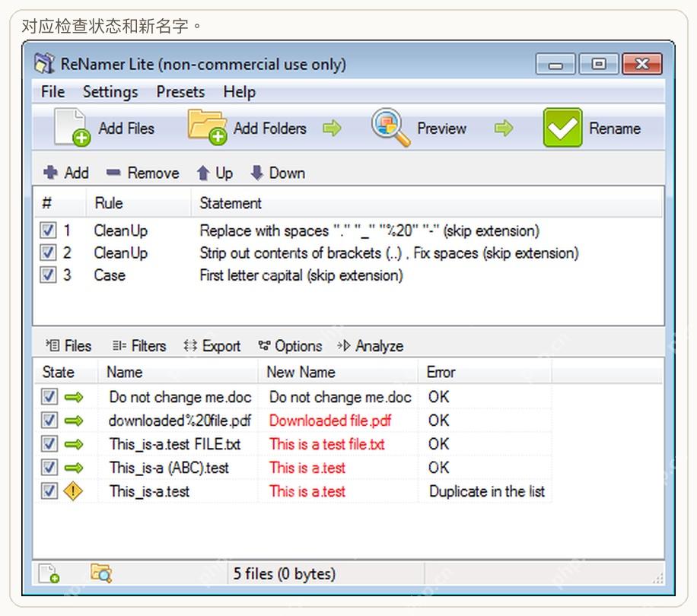The width and height of the screenshot is (697, 616).
Task: Click the Error column header
Action: coord(485,372)
